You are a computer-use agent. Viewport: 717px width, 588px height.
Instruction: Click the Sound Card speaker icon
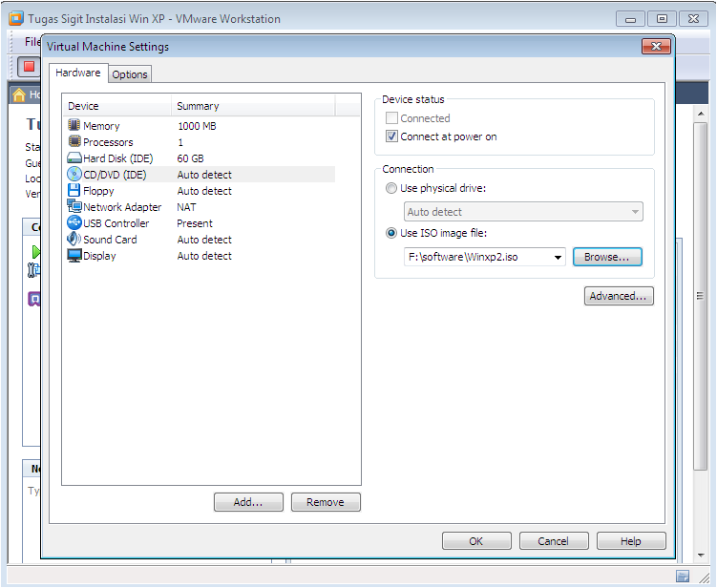point(74,239)
